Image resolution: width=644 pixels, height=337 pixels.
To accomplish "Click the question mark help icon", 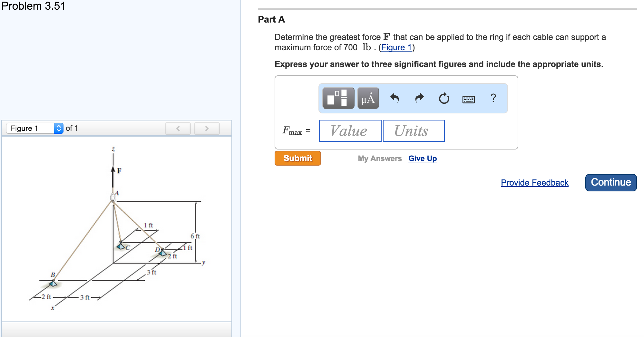I will [493, 98].
